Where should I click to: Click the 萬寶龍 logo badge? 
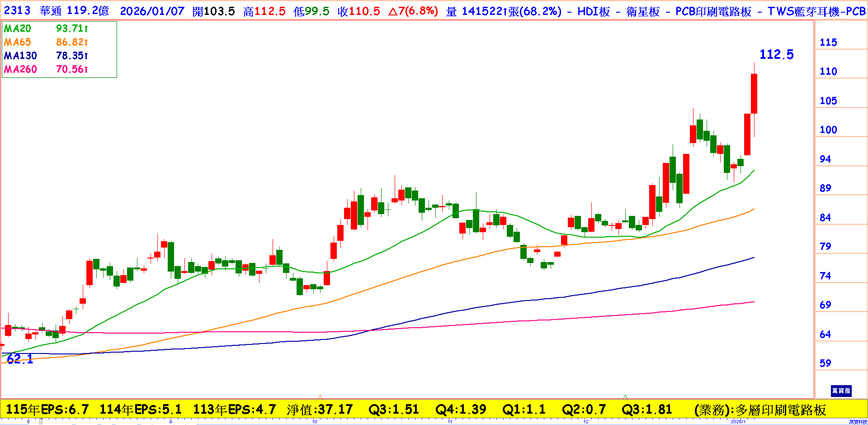click(841, 391)
